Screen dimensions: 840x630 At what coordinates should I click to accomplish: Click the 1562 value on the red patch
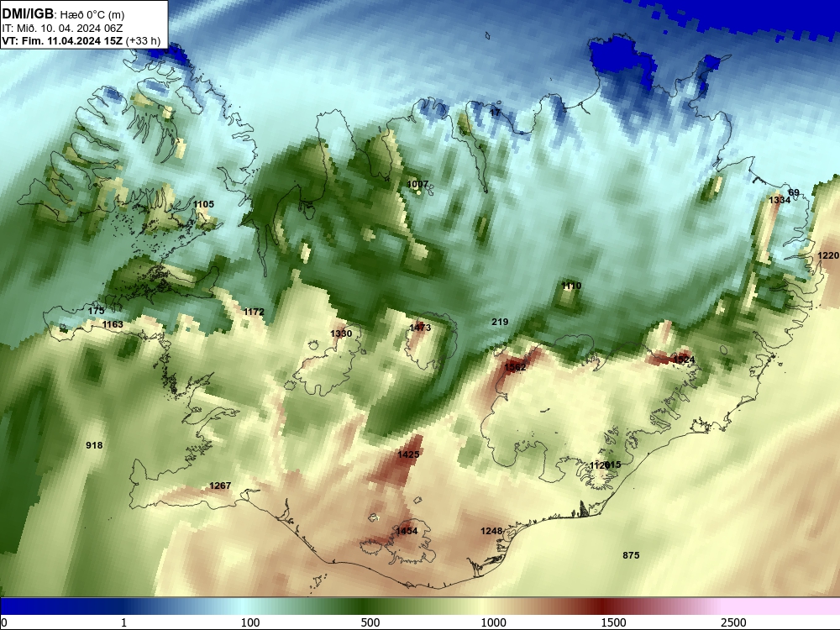[516, 367]
